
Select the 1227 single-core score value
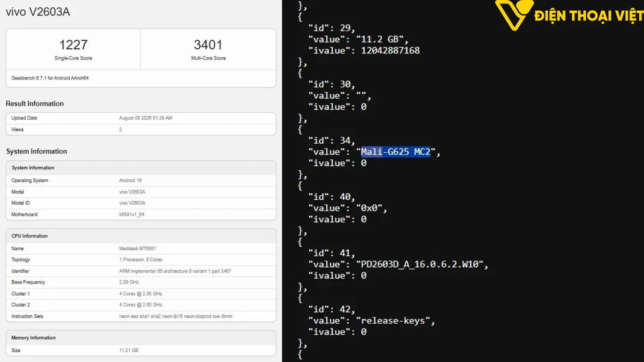pos(73,45)
